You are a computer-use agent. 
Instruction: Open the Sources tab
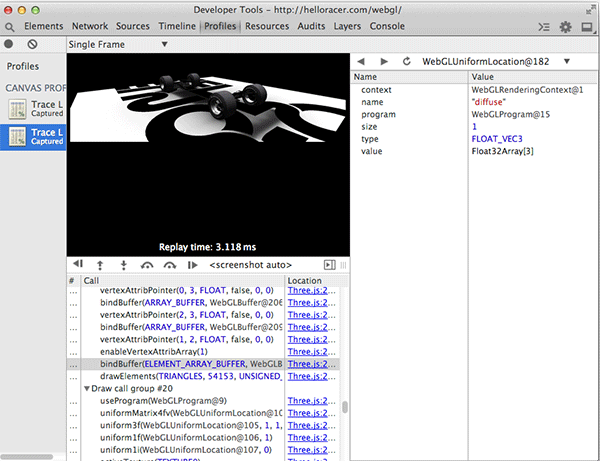point(133,26)
